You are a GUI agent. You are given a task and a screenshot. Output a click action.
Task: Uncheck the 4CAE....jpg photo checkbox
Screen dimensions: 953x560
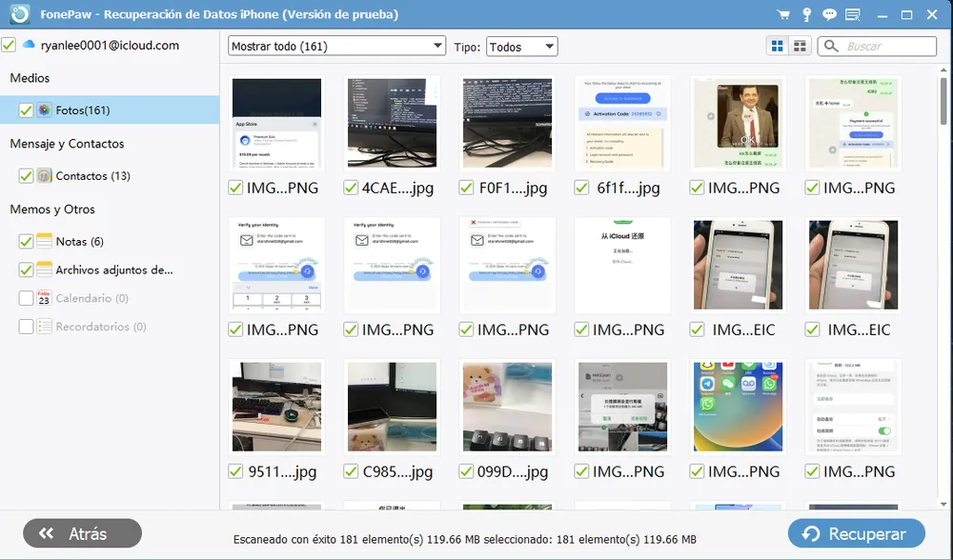(351, 188)
